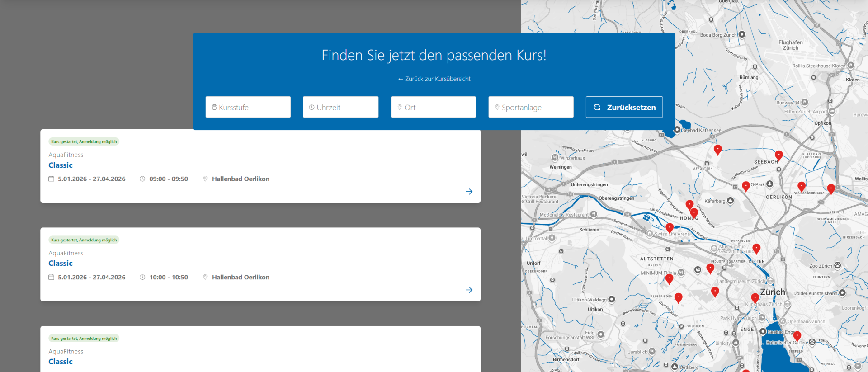
Task: Click arrow icon on 09:00 - 09:50 course card
Action: tap(469, 192)
